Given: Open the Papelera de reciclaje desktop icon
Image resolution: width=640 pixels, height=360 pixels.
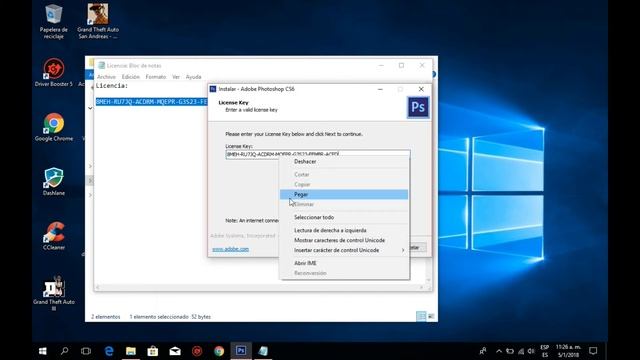Looking at the screenshot, I should coord(53,21).
